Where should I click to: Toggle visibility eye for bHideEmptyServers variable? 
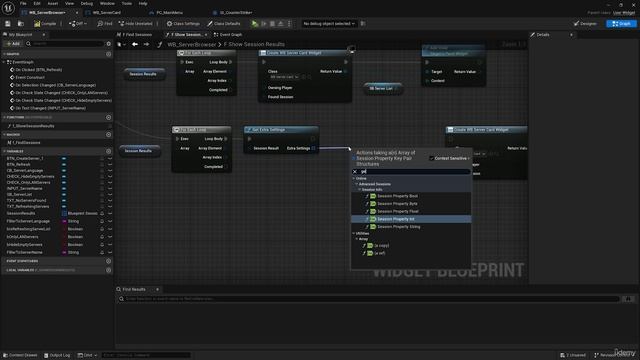coord(110,244)
